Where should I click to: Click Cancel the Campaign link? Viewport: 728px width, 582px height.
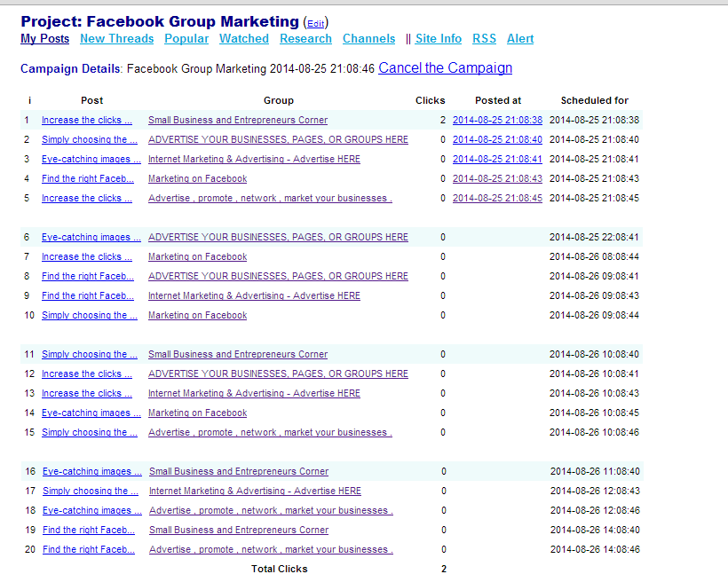(x=446, y=67)
